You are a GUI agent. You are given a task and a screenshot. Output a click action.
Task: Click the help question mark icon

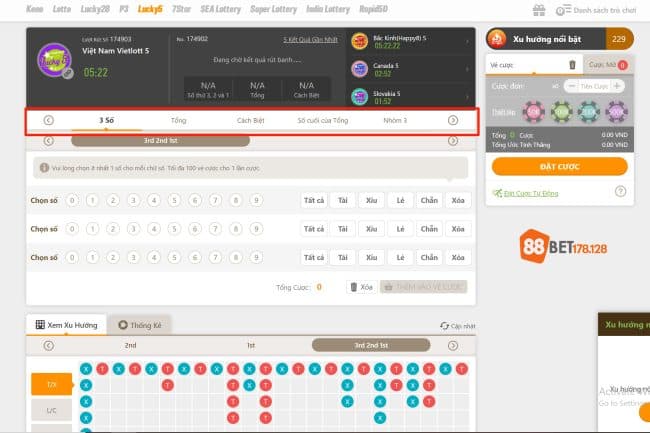620,191
